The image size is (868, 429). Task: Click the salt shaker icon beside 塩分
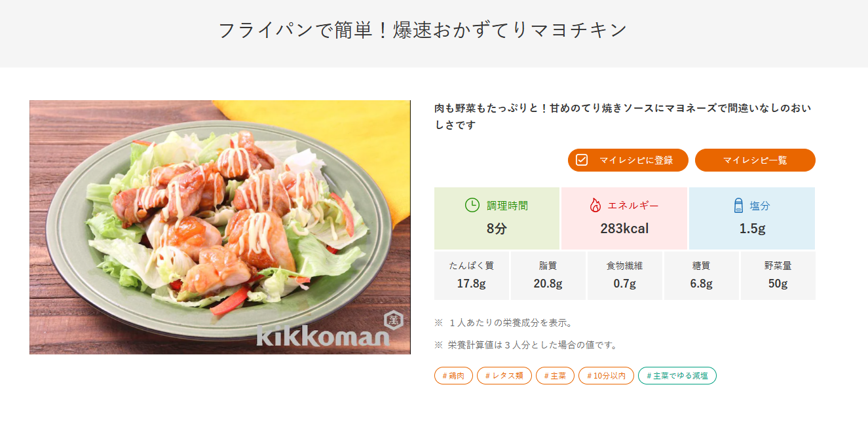coord(738,205)
